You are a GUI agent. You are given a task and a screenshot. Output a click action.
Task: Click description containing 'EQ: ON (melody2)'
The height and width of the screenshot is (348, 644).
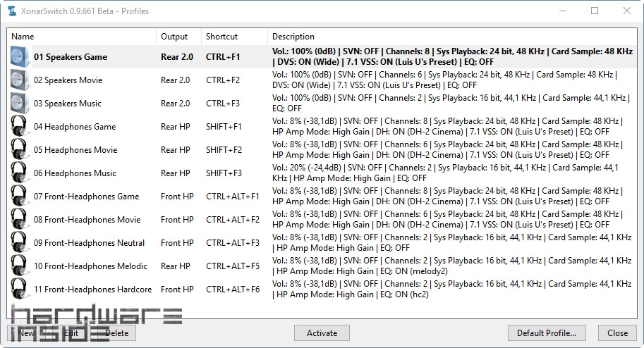click(x=451, y=266)
